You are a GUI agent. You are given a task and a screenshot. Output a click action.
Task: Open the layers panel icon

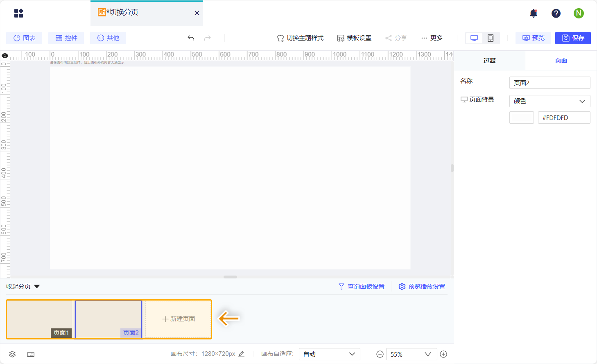pyautogui.click(x=12, y=354)
